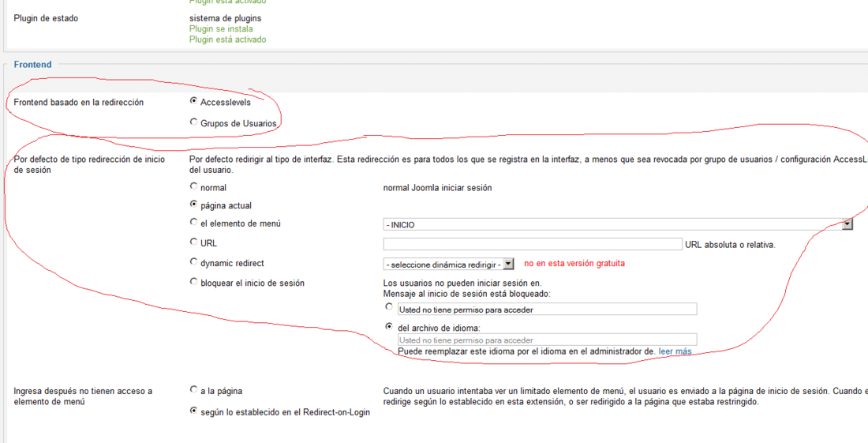Click the Plugin de estado label

(46, 18)
